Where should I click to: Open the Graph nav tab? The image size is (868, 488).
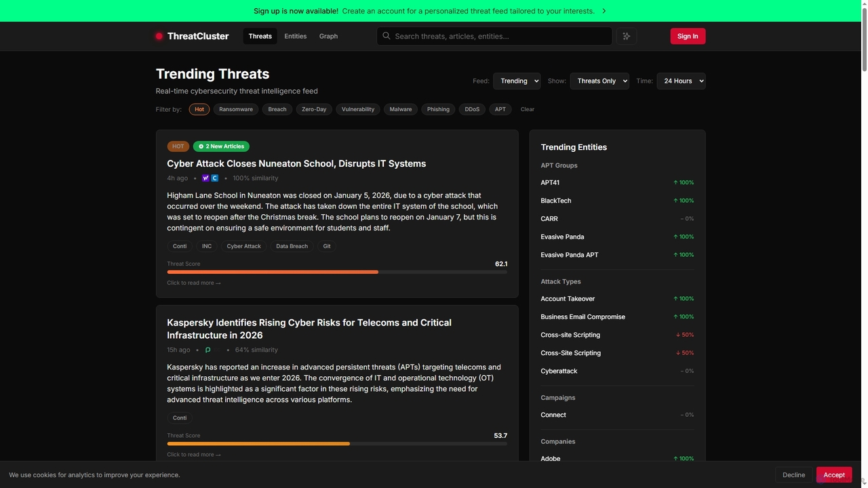click(328, 36)
